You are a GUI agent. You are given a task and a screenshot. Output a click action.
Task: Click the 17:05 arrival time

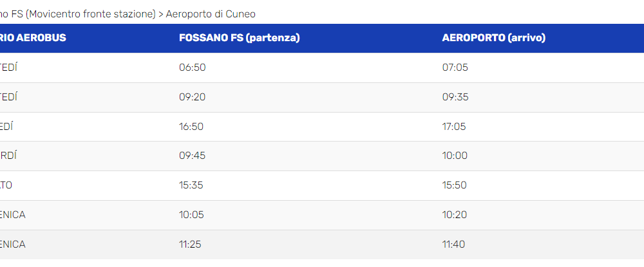[x=454, y=127]
